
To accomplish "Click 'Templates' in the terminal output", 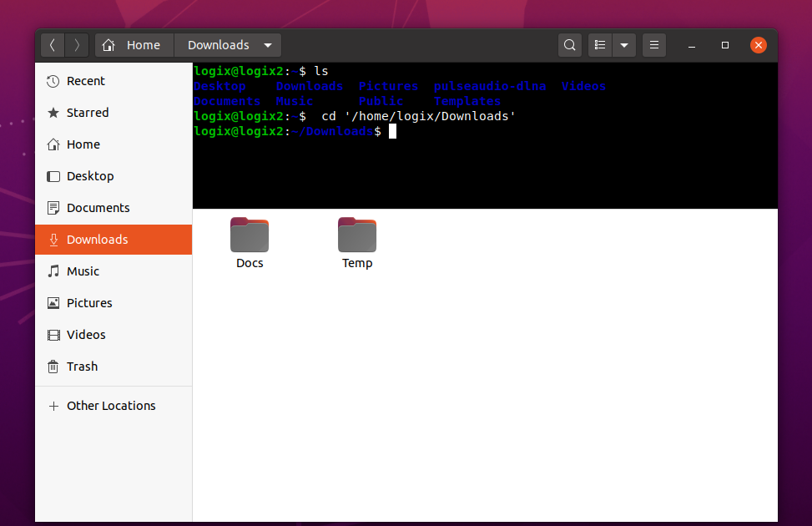I will click(467, 101).
